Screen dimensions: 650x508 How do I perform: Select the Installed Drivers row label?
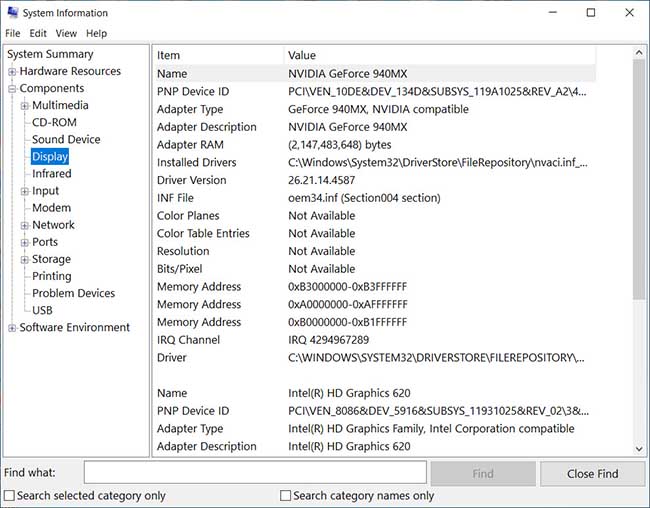196,163
